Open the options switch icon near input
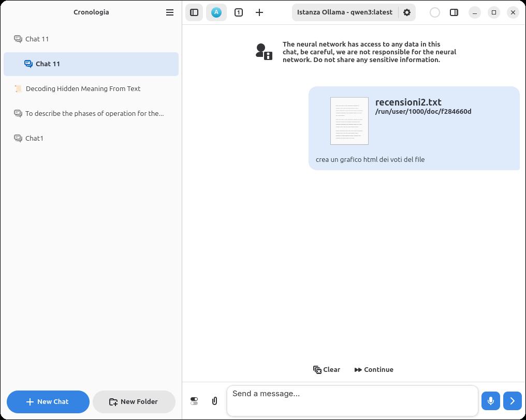The height and width of the screenshot is (420, 526). click(x=194, y=401)
